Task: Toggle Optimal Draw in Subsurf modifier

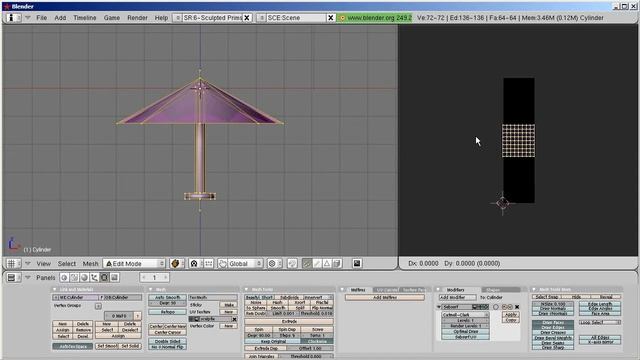Action: click(465, 331)
